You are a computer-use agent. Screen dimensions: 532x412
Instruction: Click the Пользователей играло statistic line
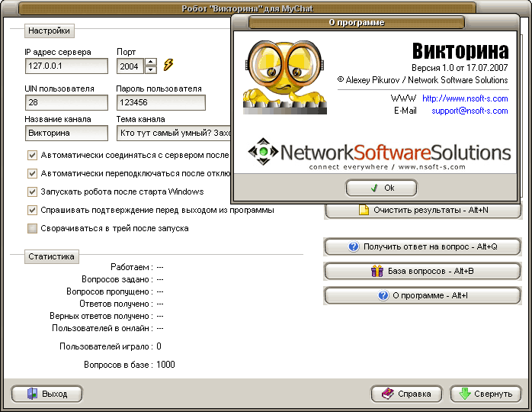tap(111, 346)
